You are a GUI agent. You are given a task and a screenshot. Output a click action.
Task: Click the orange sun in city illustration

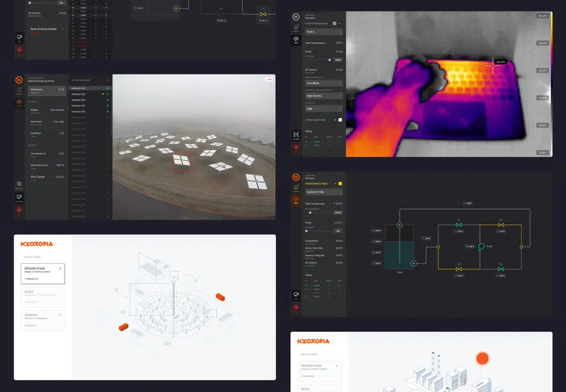(483, 359)
